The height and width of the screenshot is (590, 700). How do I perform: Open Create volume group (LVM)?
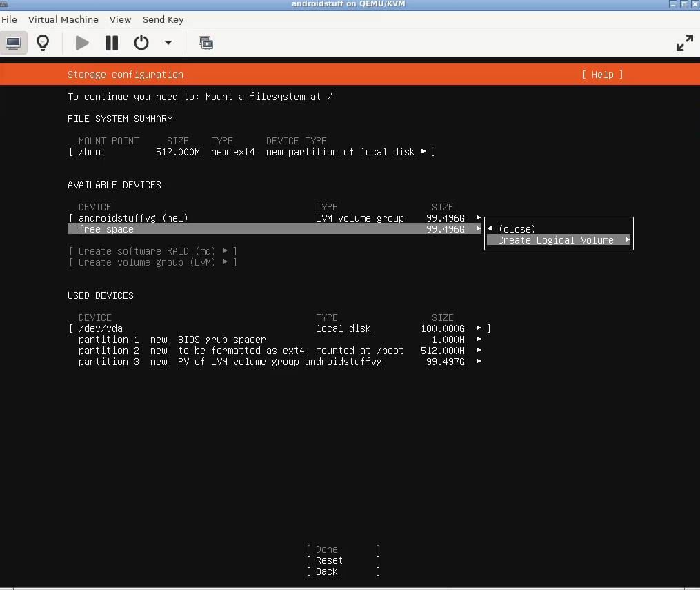(152, 262)
